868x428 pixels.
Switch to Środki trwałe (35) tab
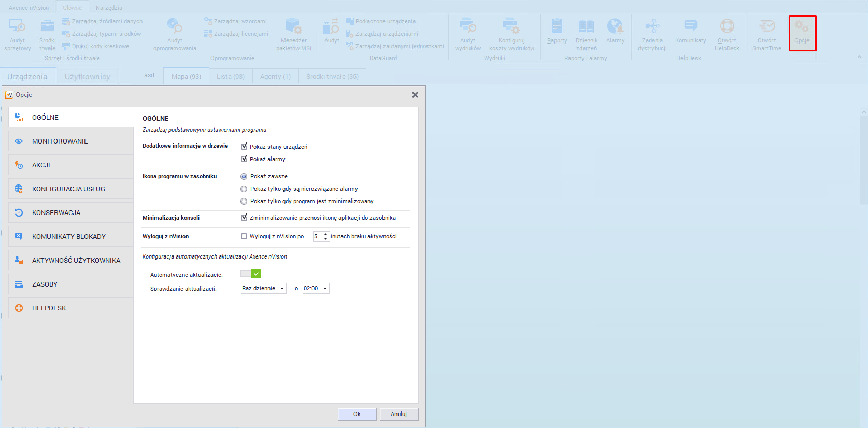click(x=332, y=76)
